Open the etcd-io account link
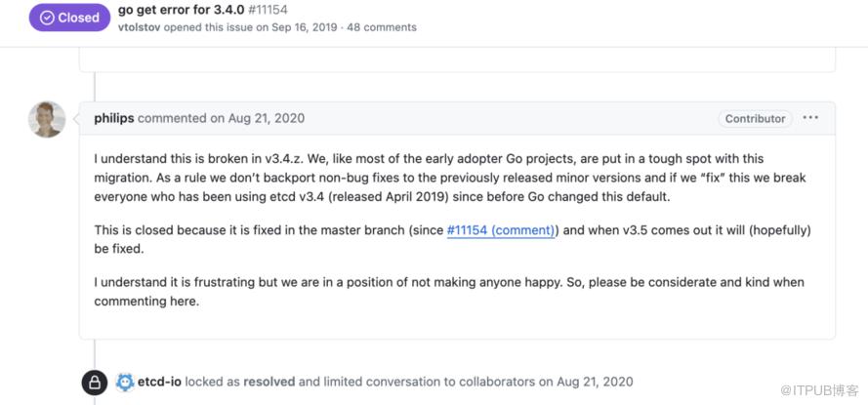The height and width of the screenshot is (405, 868). point(159,382)
